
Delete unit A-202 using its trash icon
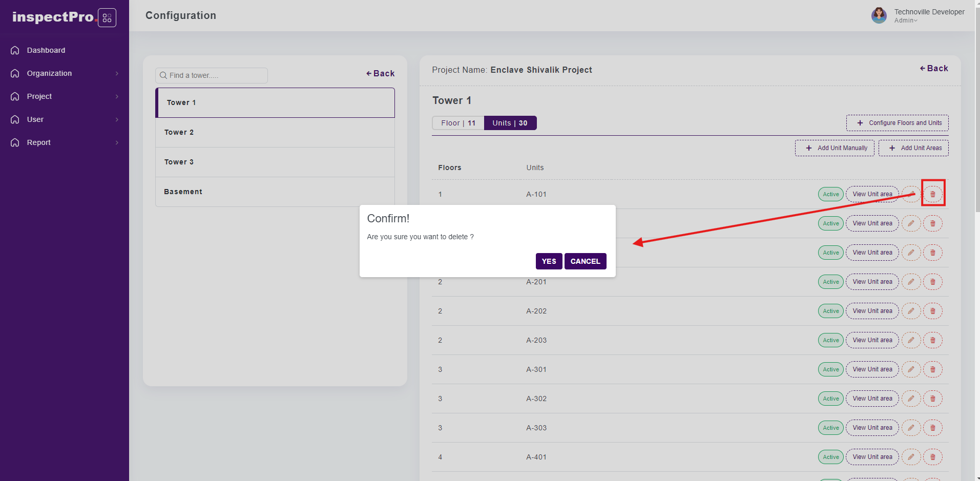[x=932, y=311]
